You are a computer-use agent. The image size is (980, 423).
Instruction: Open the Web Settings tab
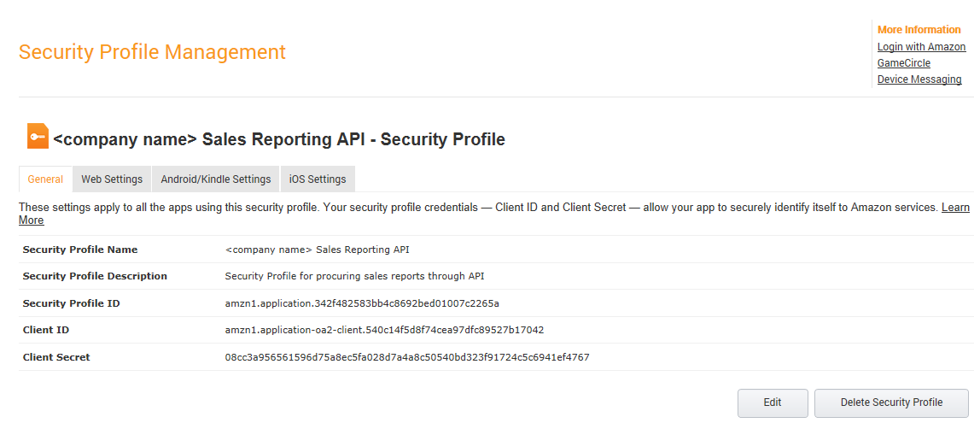point(112,179)
